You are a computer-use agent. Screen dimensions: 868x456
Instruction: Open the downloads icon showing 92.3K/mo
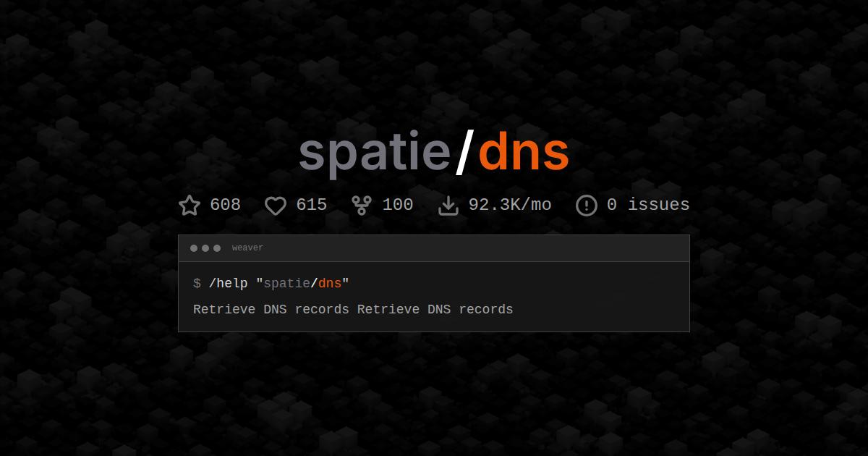tap(448, 205)
